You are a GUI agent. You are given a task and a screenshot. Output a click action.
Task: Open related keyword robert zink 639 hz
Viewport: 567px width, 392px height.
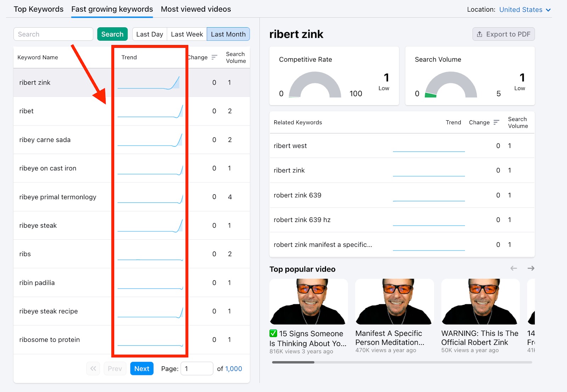click(302, 220)
